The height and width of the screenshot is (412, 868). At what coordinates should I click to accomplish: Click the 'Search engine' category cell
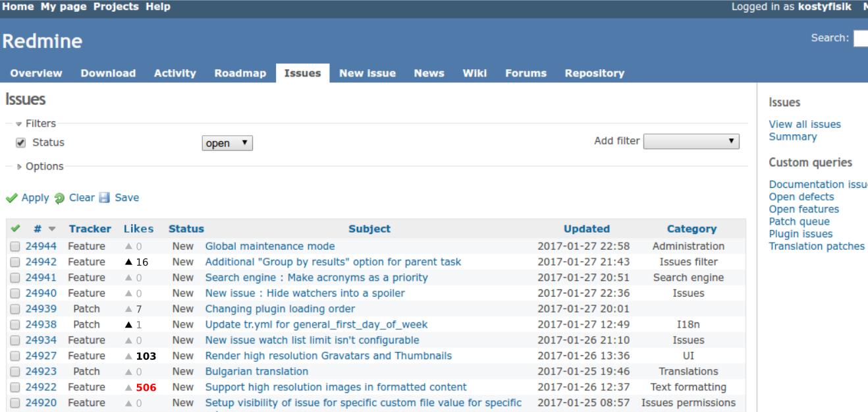(688, 278)
